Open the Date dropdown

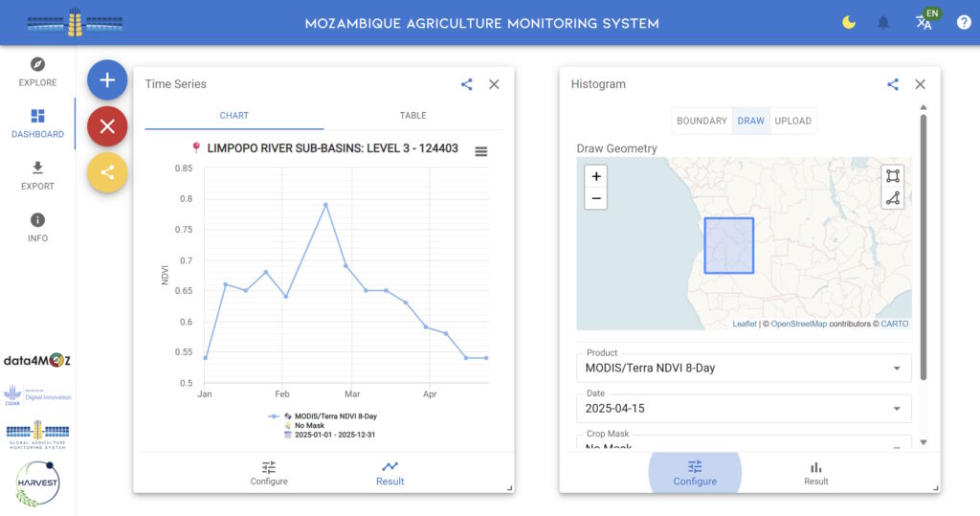click(744, 409)
